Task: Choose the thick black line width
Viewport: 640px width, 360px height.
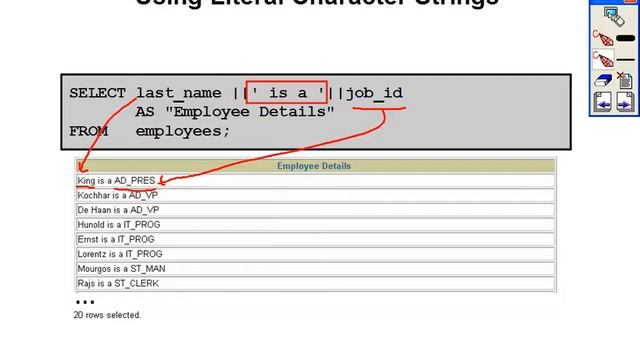Action: click(625, 38)
